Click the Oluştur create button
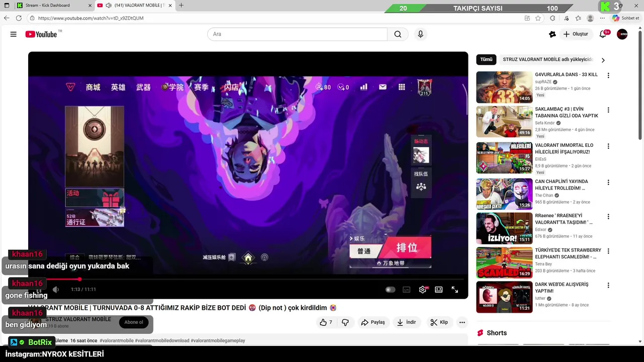Screen dimensions: 644x362 pyautogui.click(x=576, y=34)
